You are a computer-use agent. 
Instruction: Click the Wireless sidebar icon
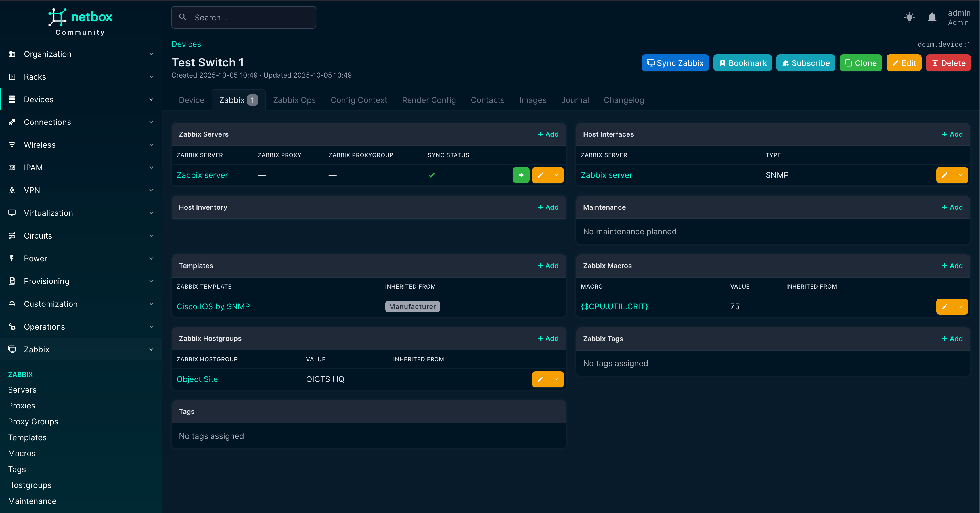[x=12, y=145]
